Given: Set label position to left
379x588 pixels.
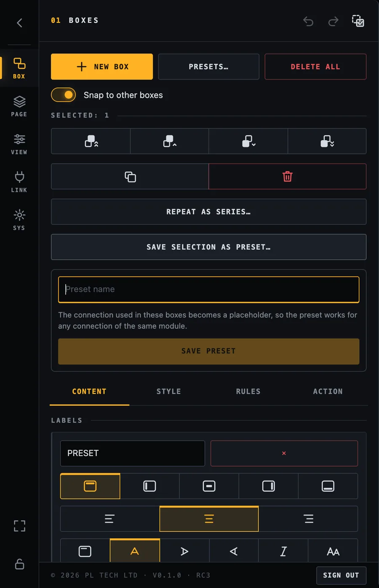Looking at the screenshot, I should pos(149,486).
